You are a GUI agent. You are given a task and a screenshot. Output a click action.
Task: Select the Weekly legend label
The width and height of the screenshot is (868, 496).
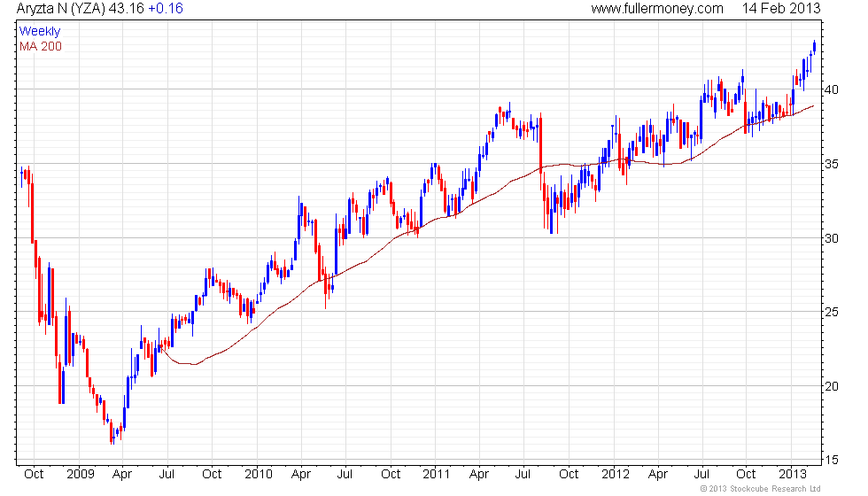(39, 31)
